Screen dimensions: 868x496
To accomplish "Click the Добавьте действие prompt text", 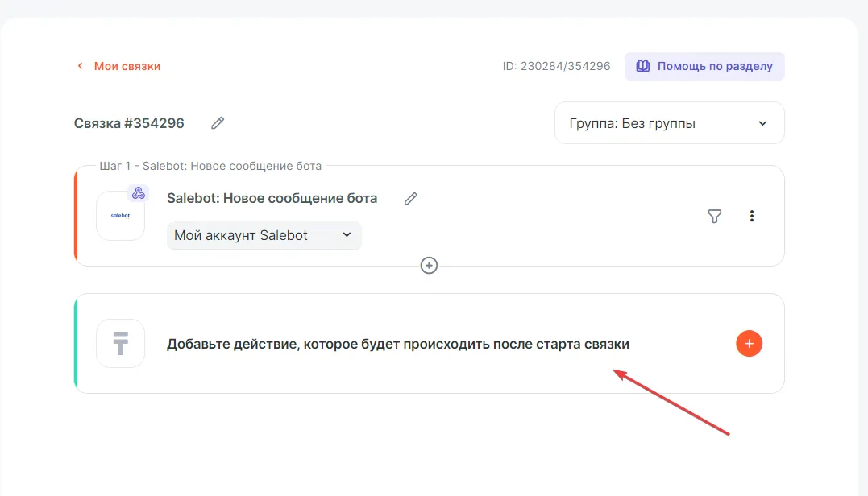I will point(397,344).
